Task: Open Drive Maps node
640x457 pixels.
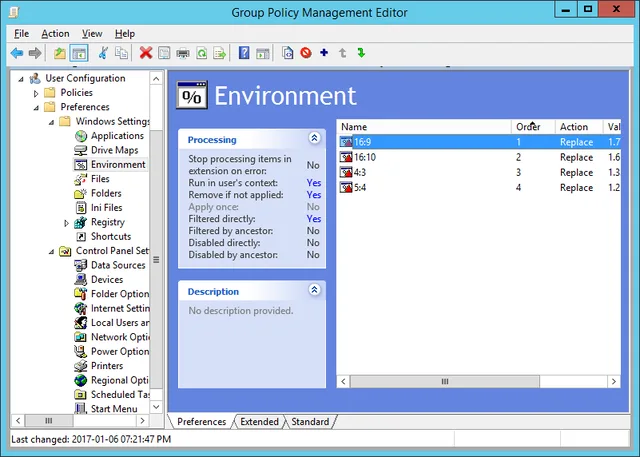Action: pos(114,150)
